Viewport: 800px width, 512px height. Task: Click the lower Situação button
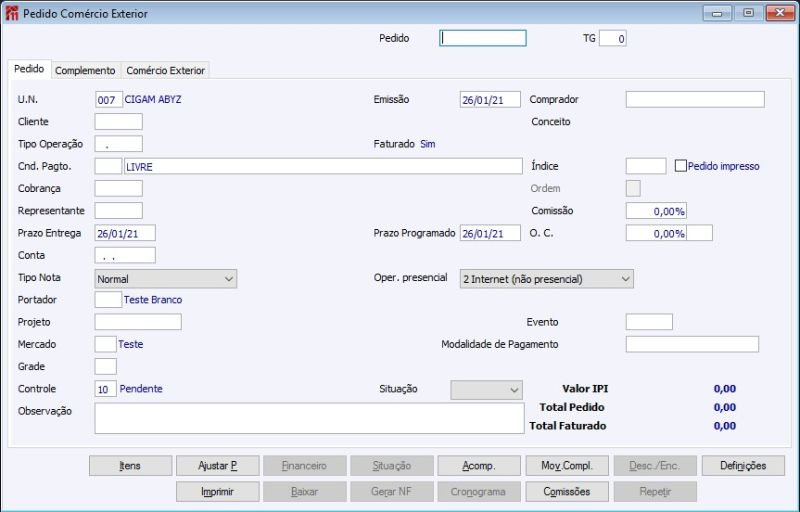pos(392,466)
